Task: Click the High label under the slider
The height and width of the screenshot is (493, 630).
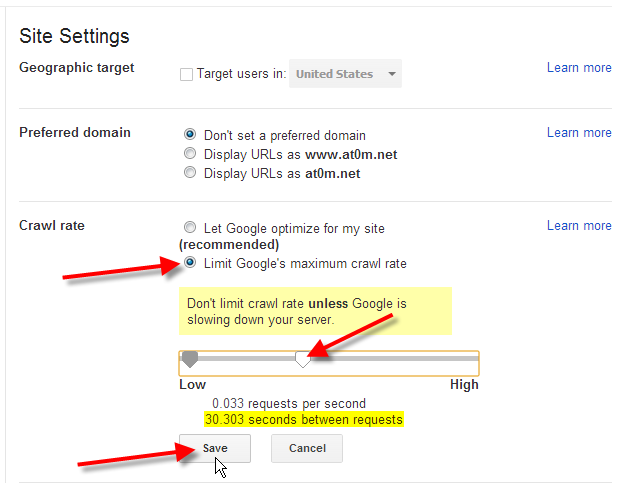Action: pos(464,385)
